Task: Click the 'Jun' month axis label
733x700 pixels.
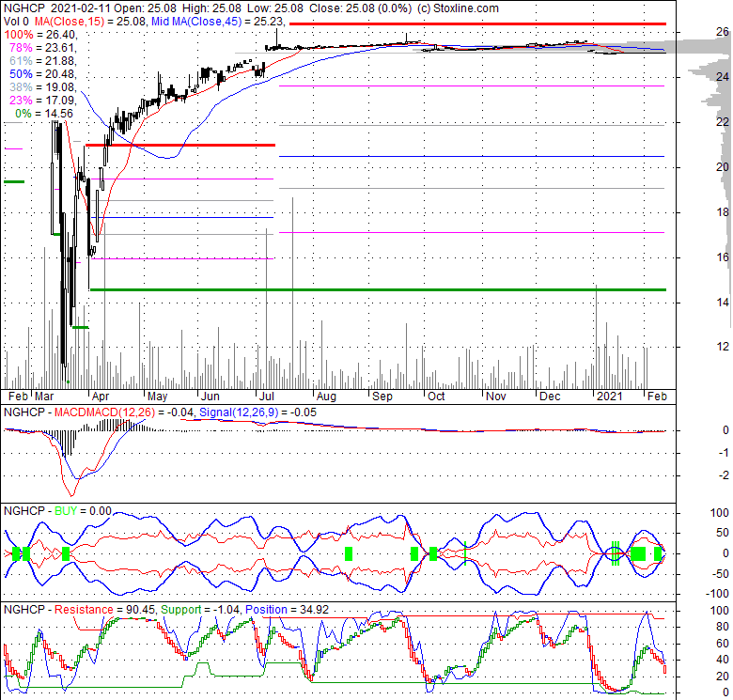Action: 211,397
